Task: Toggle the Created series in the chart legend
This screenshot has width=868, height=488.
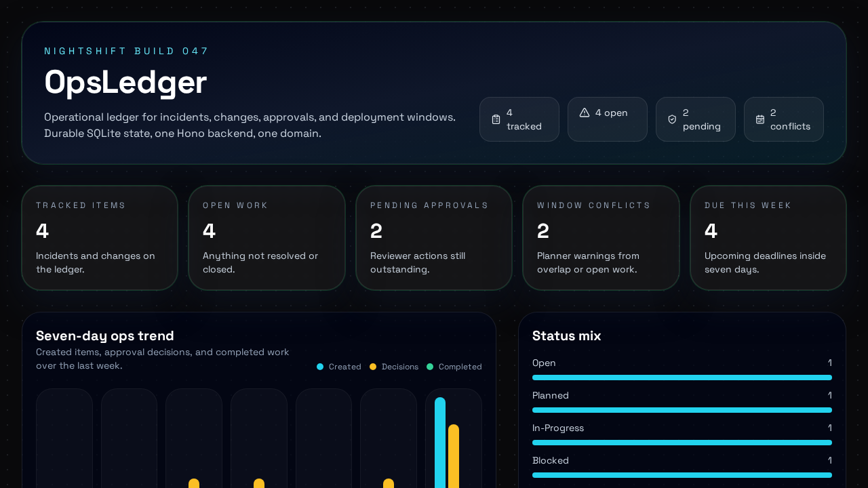Action: click(339, 366)
